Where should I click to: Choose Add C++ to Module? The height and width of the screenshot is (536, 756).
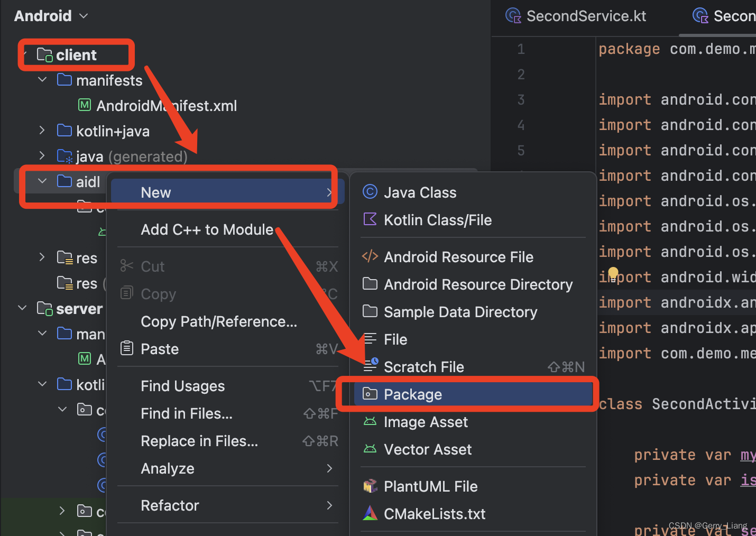click(x=227, y=229)
